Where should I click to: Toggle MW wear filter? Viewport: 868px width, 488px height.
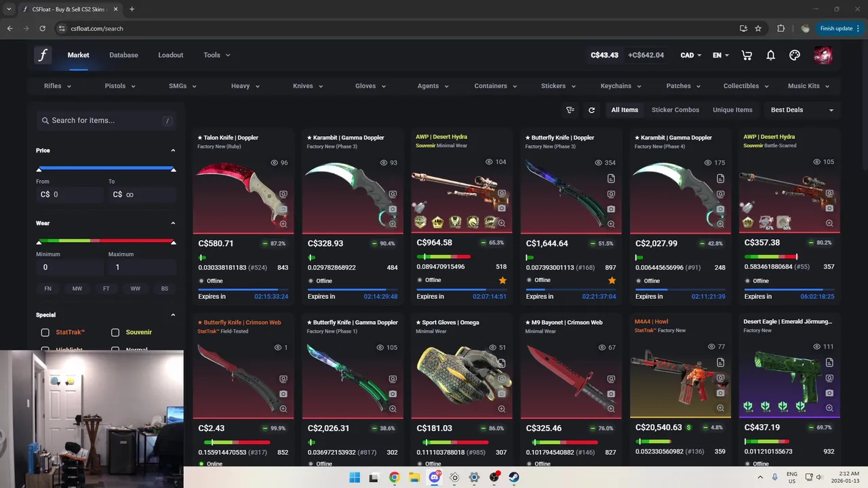pos(77,289)
